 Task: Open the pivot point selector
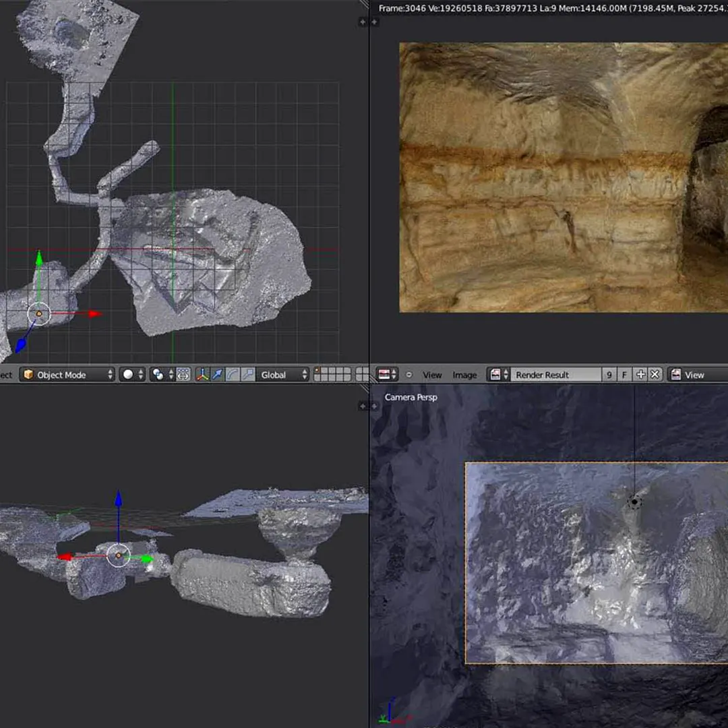[162, 375]
